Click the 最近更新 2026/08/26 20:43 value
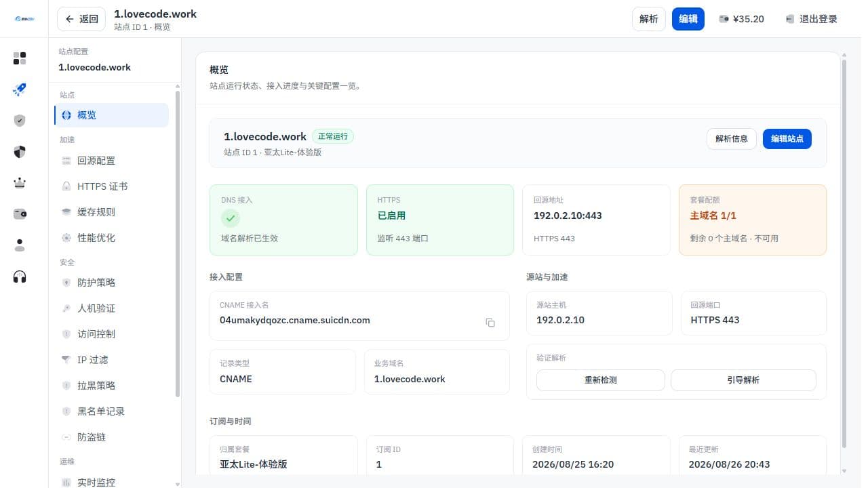The width and height of the screenshot is (868, 488). click(729, 464)
